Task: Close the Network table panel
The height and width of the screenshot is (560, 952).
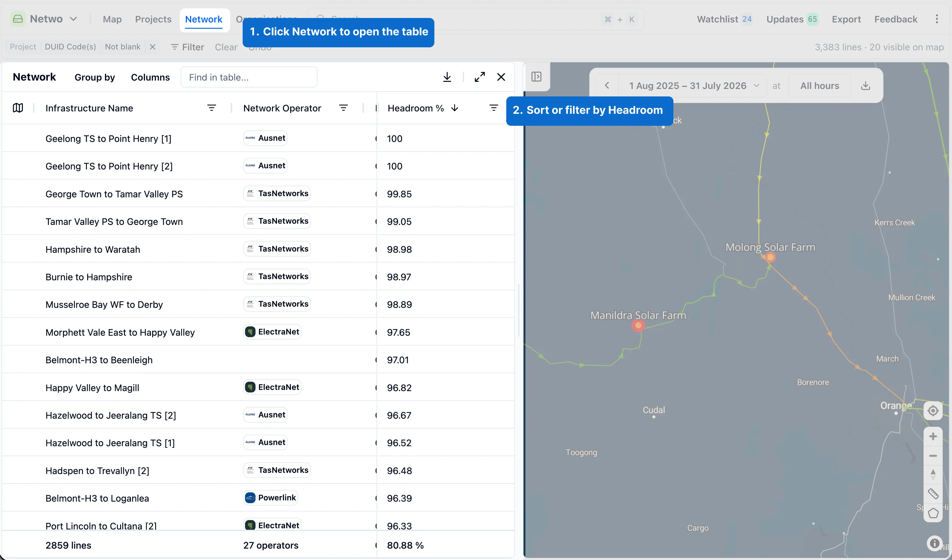Action: 501,77
